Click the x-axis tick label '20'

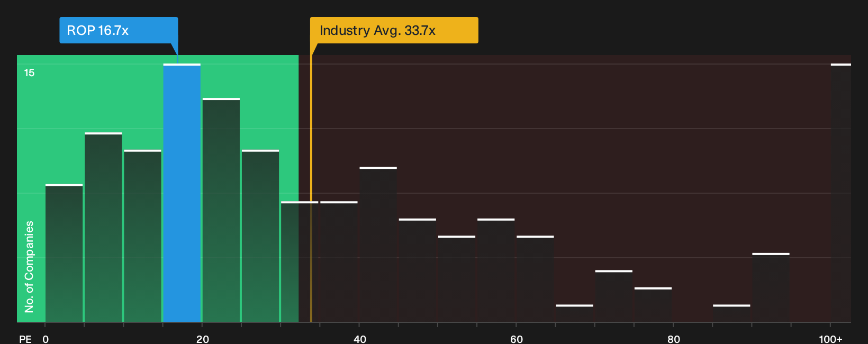(203, 339)
